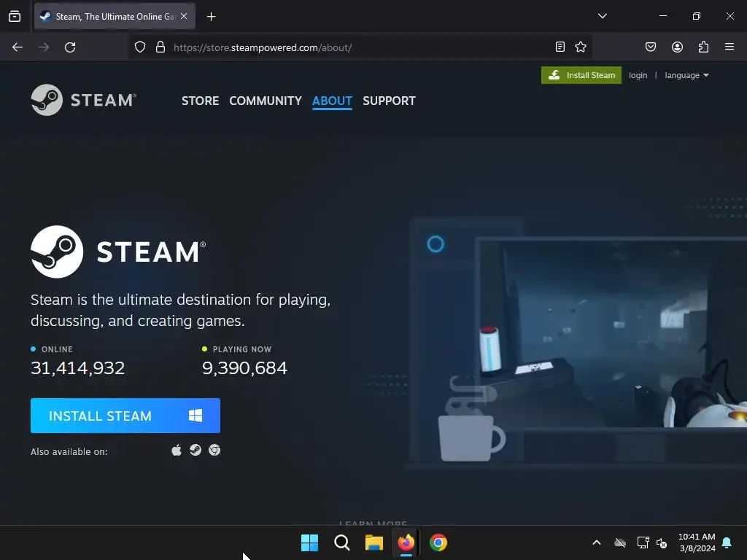The width and height of the screenshot is (747, 560).
Task: Open the extensions puzzle icon
Action: click(x=703, y=47)
